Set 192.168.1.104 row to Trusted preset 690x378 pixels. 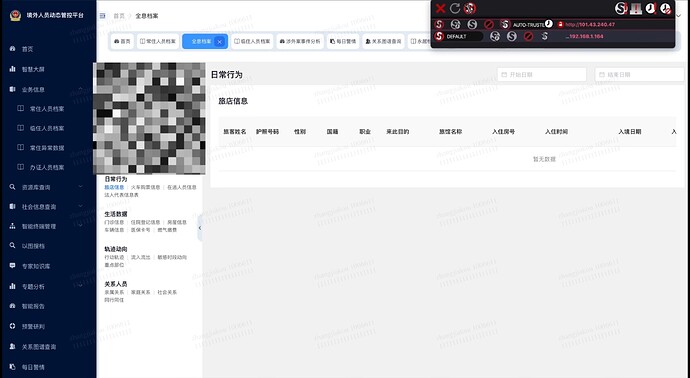click(512, 37)
